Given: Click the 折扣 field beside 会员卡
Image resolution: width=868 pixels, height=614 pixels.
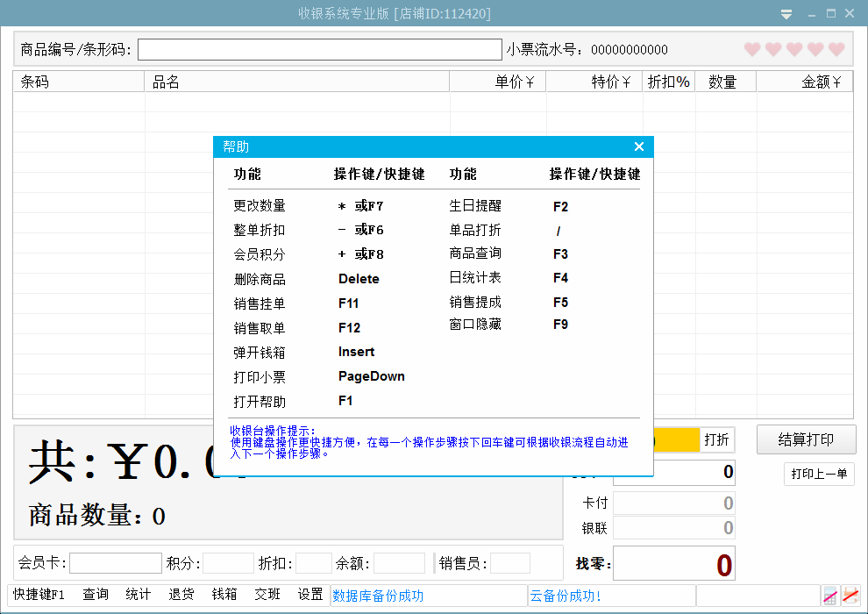Looking at the screenshot, I should coord(313,563).
